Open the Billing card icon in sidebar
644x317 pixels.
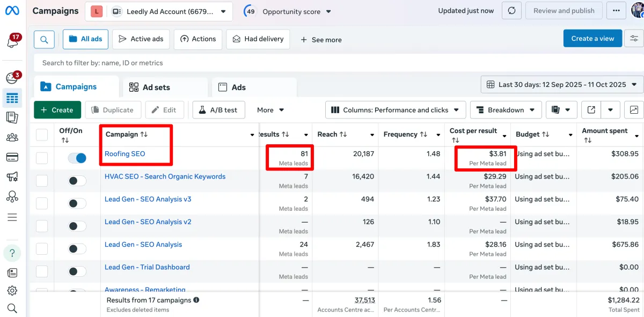point(12,157)
